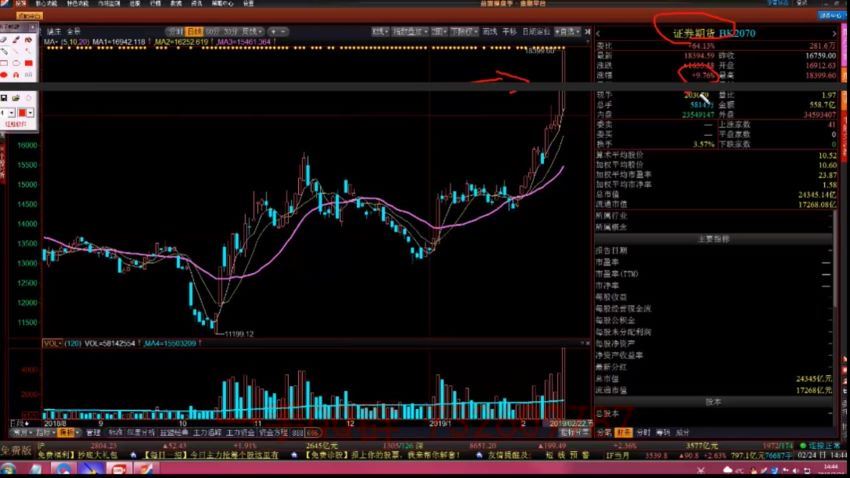Open the 指标叠加 dropdown
This screenshot has width=850, height=478.
pyautogui.click(x=410, y=31)
